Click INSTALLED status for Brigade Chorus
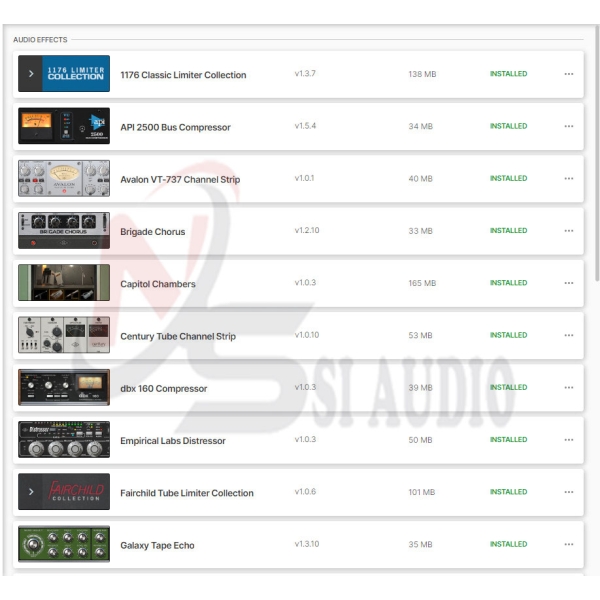The width and height of the screenshot is (600, 600). [509, 231]
